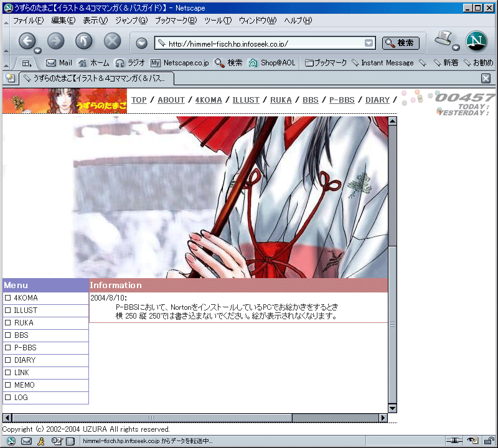This screenshot has width=498, height=448.
Task: Follow the ABOUT link in page header
Action: pos(171,100)
